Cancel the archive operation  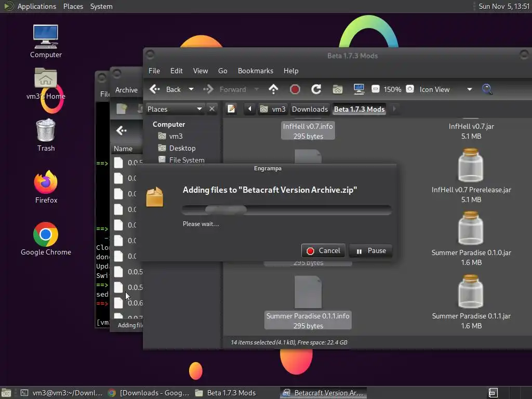coord(323,251)
